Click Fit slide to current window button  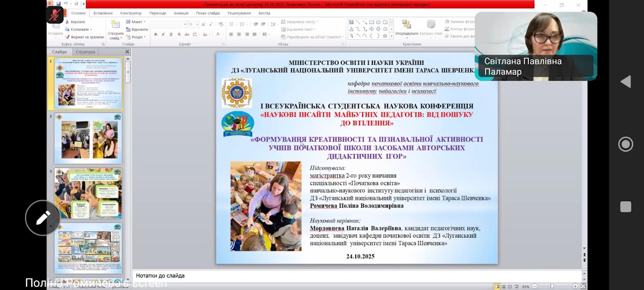pyautogui.click(x=584, y=286)
